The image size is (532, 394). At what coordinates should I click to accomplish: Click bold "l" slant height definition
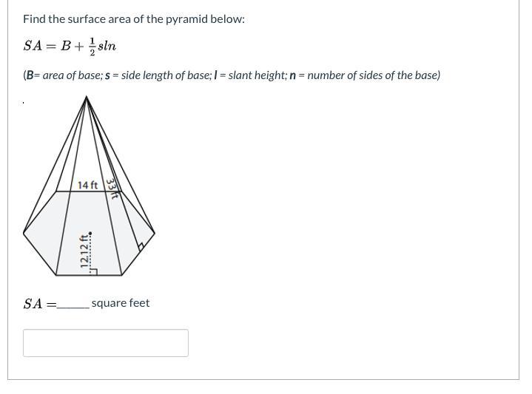tap(216, 75)
